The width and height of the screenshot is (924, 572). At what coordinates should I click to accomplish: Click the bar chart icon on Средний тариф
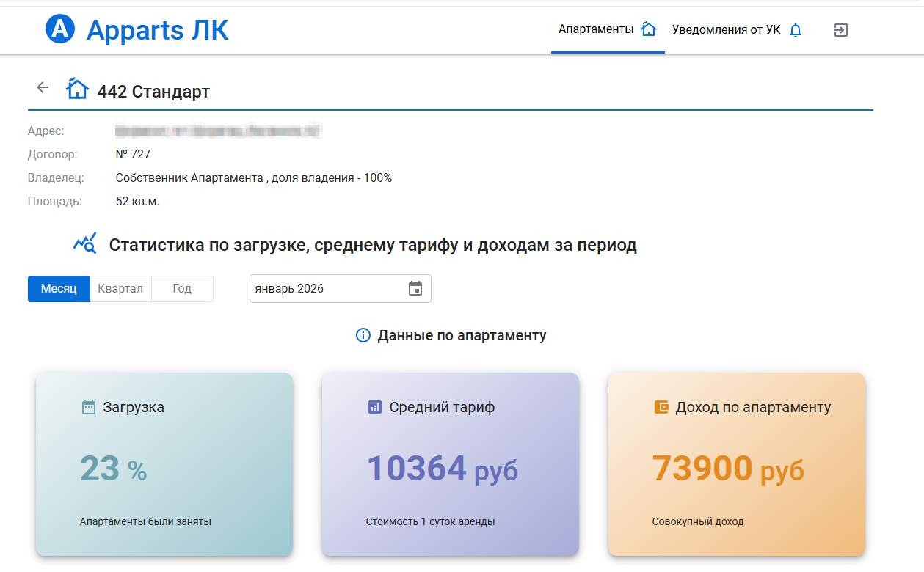374,407
